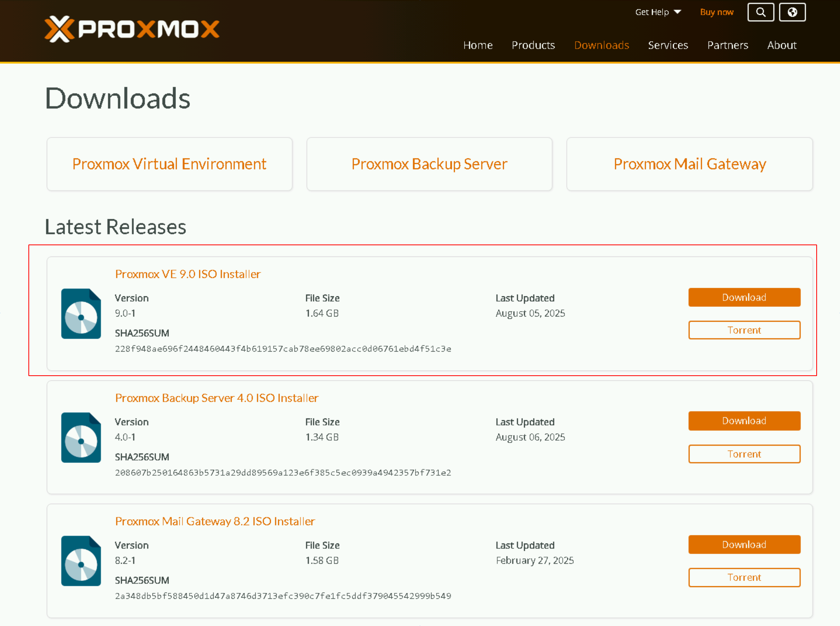Image resolution: width=840 pixels, height=626 pixels.
Task: Click the SHA256 hash starting with 208607b2
Action: coord(283,473)
